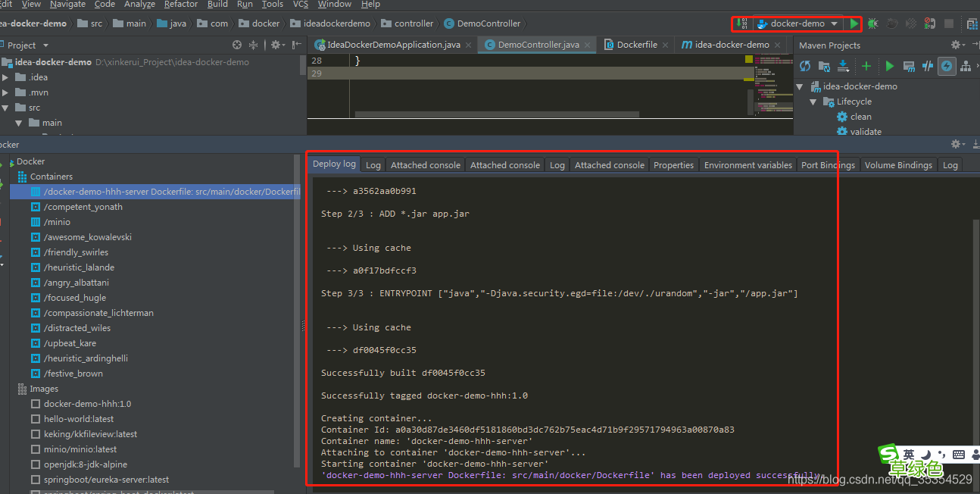The image size is (980, 494).
Task: Download sources using the blue download icon
Action: 843,66
